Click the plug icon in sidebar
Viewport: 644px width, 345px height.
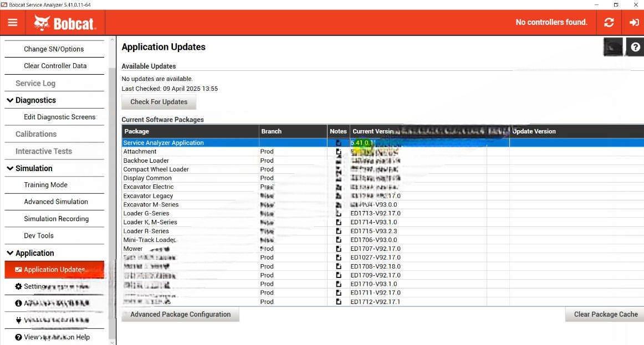[x=18, y=320]
